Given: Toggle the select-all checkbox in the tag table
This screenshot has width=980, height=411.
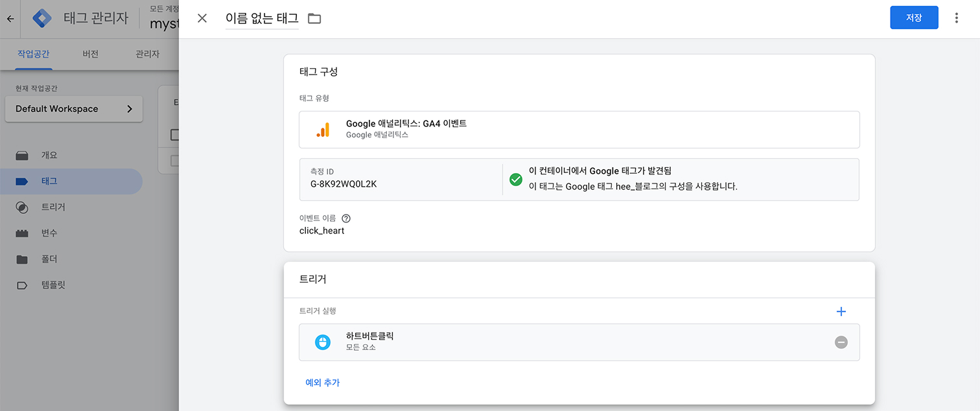Looking at the screenshot, I should tap(174, 135).
